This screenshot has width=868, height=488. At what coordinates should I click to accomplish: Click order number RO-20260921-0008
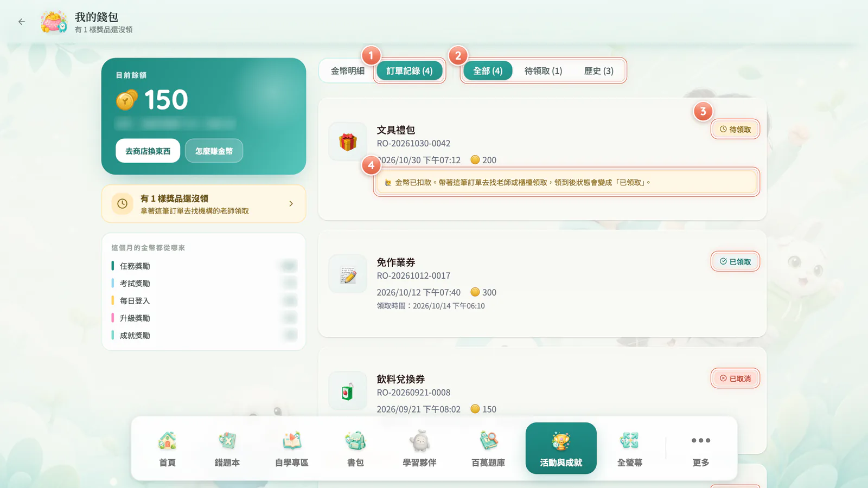(413, 393)
